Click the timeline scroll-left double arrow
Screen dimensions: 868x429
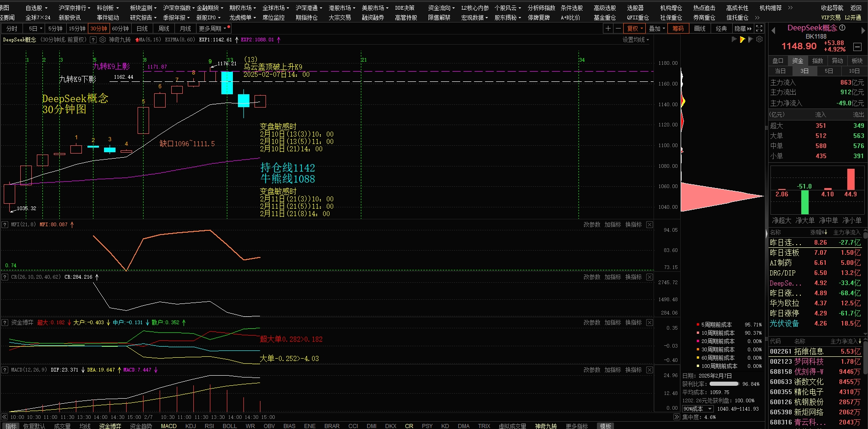click(x=4, y=417)
